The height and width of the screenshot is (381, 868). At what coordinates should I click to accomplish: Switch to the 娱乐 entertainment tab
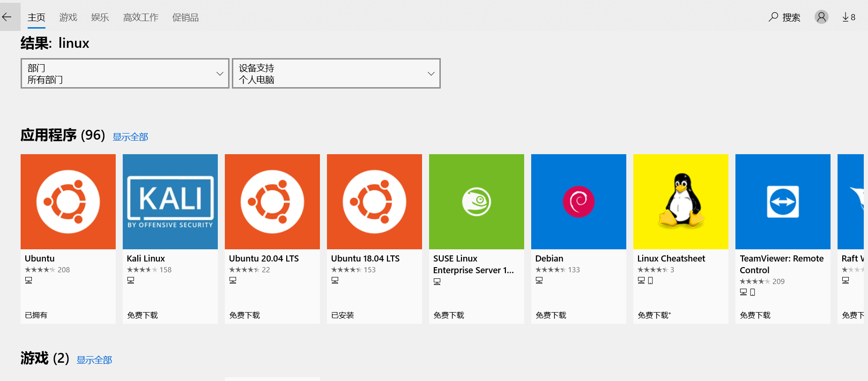100,17
